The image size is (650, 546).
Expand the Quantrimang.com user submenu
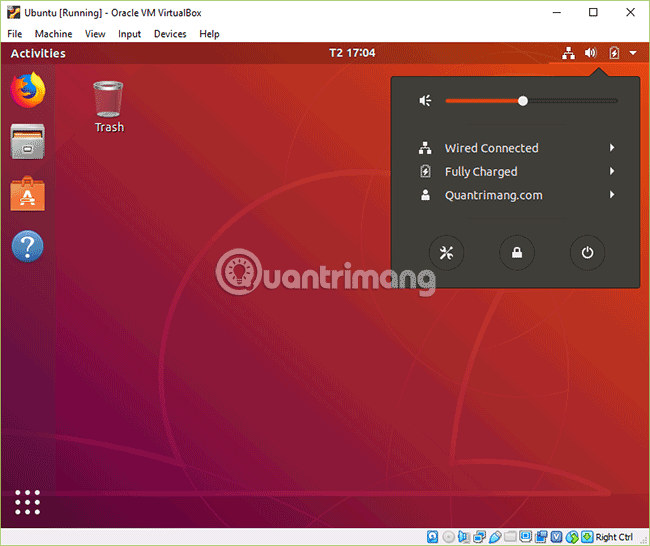click(x=612, y=194)
